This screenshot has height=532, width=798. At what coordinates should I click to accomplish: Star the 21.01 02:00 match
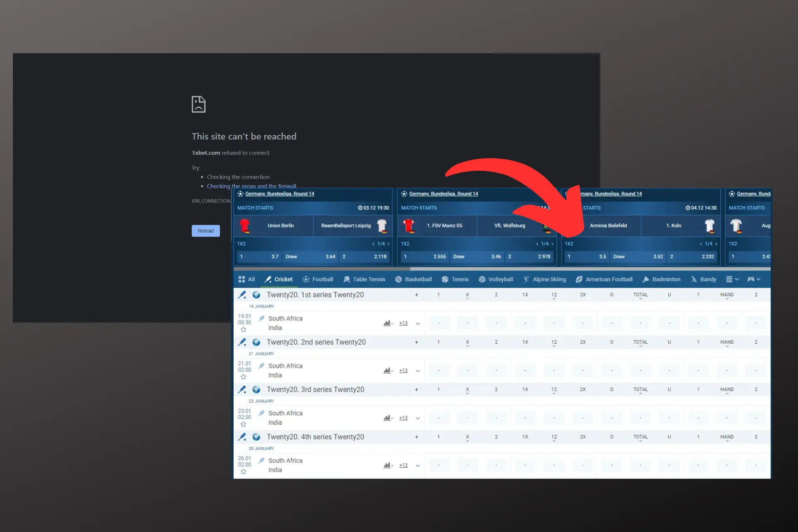[x=244, y=377]
